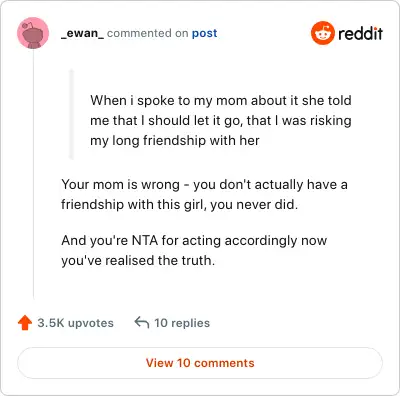Click "my long friendship with her" quote line
Viewport: 400px width, 396px height.
(x=175, y=140)
